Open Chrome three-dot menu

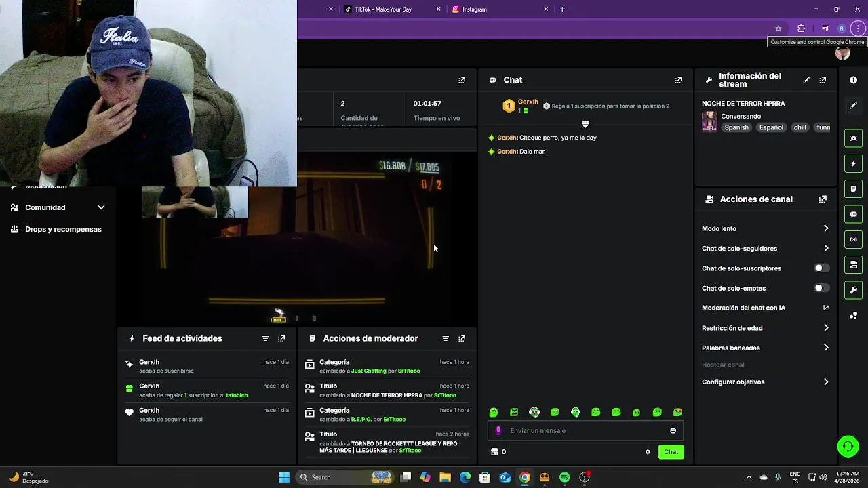point(858,28)
